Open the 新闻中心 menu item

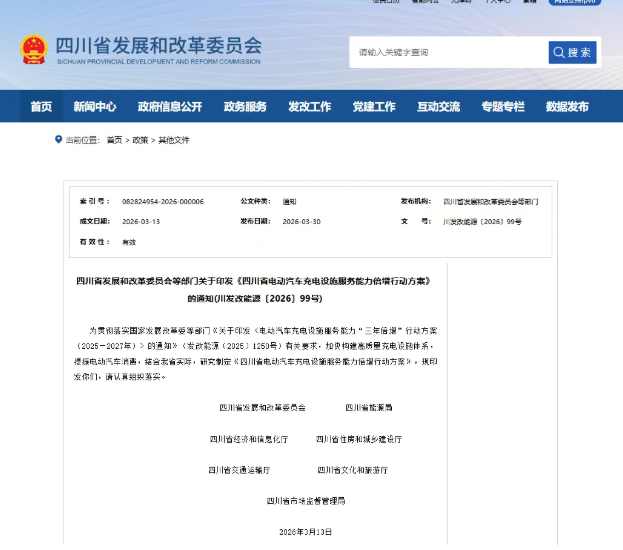(x=95, y=107)
